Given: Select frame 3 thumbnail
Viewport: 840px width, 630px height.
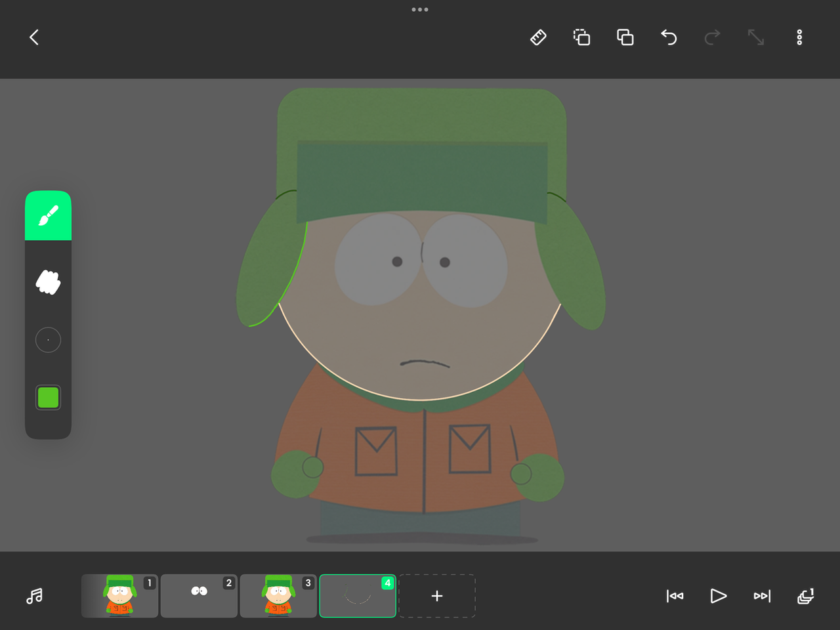Looking at the screenshot, I should pyautogui.click(x=278, y=596).
